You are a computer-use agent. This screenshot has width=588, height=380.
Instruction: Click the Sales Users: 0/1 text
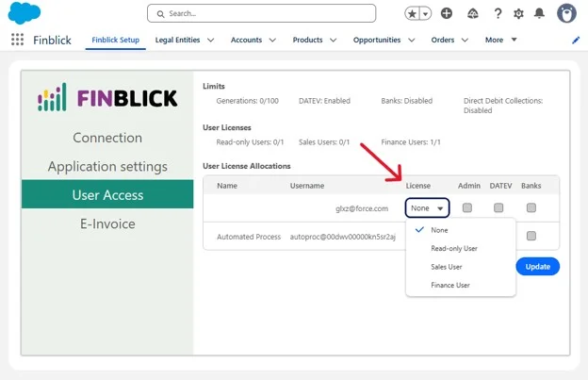(x=323, y=142)
